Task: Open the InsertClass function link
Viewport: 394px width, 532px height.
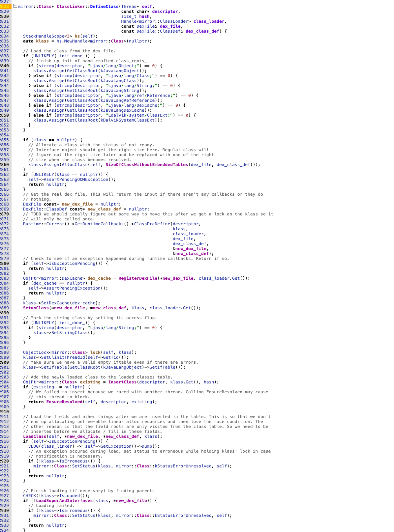Action: tap(122, 382)
